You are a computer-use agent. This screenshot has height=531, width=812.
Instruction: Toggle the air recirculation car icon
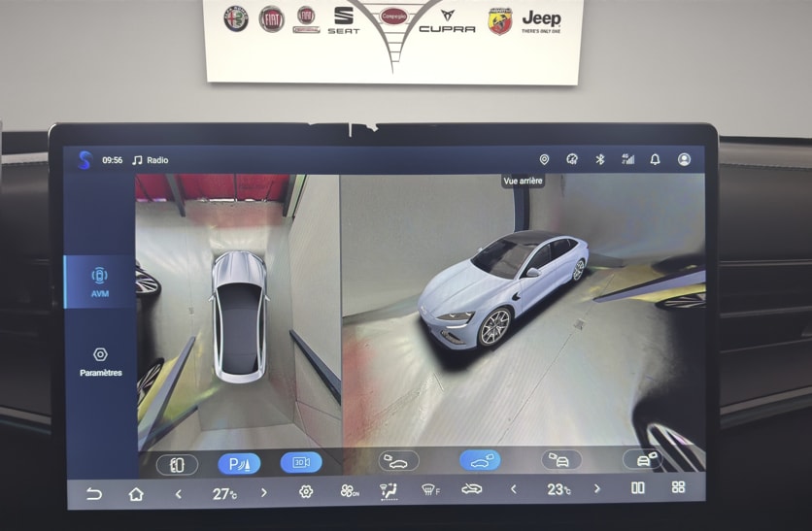click(472, 488)
